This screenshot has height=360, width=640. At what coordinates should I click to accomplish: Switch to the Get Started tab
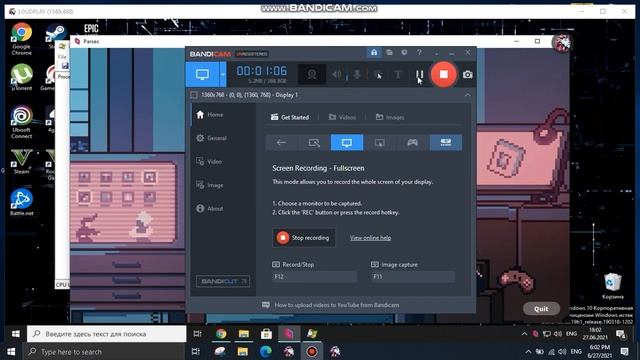[x=290, y=117]
